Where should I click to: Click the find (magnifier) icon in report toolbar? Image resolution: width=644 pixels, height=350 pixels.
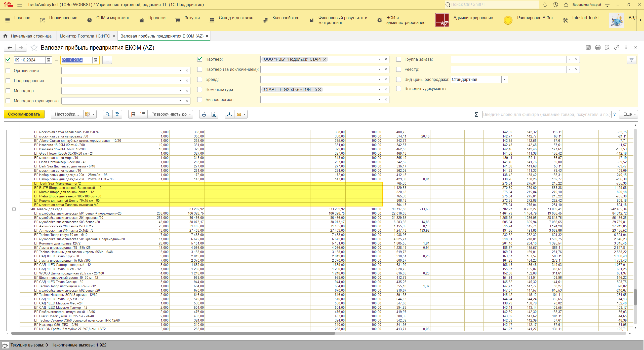tap(107, 114)
